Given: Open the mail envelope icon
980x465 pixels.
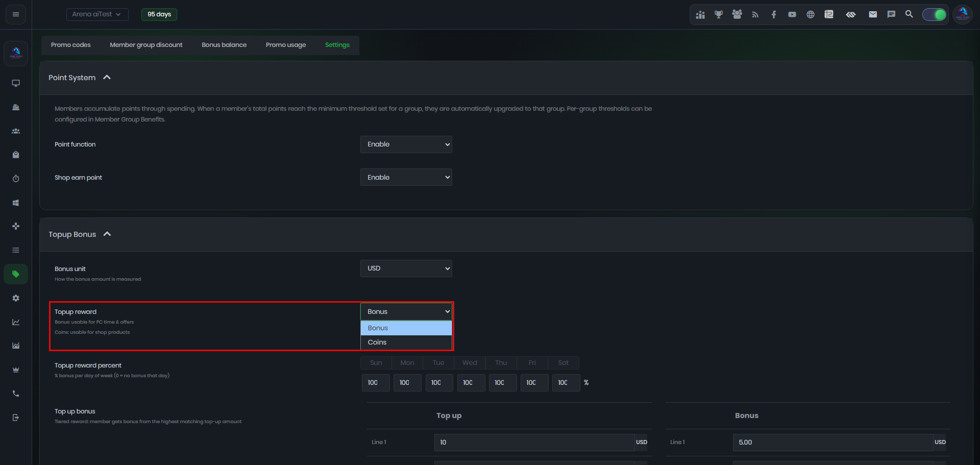Looking at the screenshot, I should point(873,15).
